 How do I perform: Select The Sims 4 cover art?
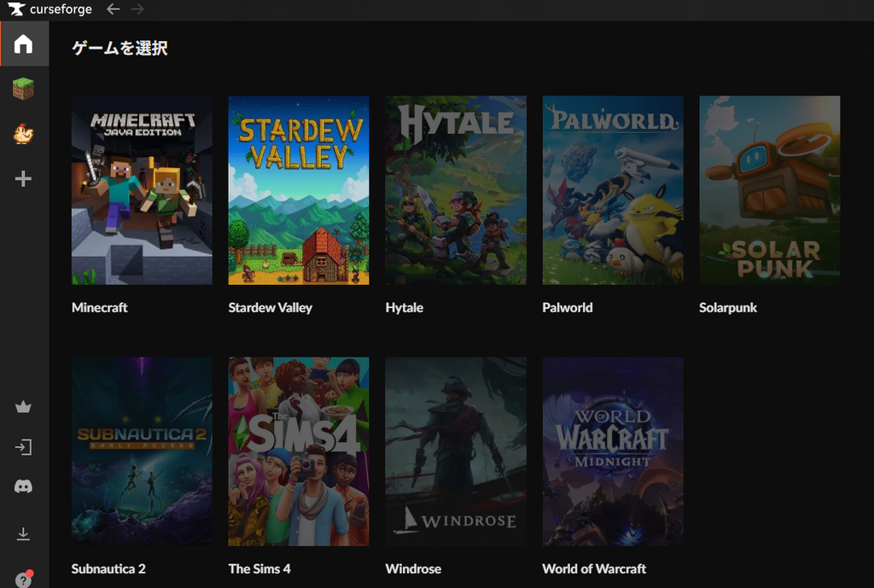tap(299, 451)
